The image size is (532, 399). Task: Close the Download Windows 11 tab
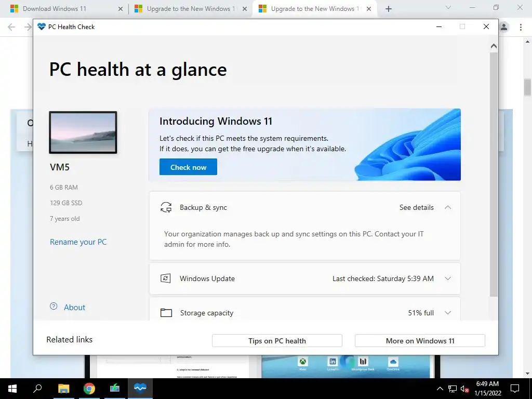[121, 9]
